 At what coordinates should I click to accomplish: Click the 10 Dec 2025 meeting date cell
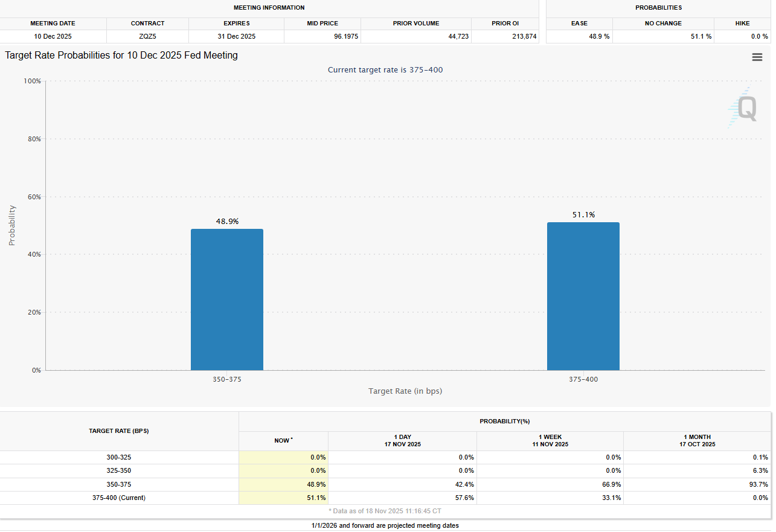point(53,37)
